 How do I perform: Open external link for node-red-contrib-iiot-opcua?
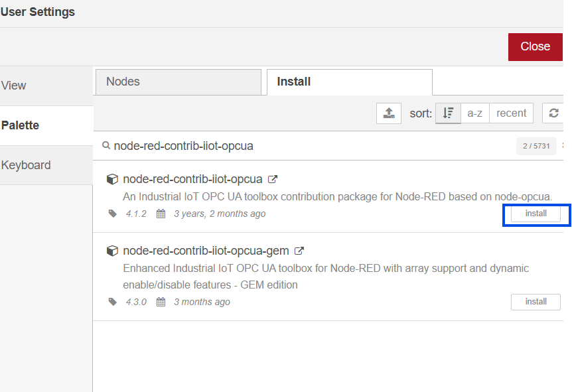point(273,179)
